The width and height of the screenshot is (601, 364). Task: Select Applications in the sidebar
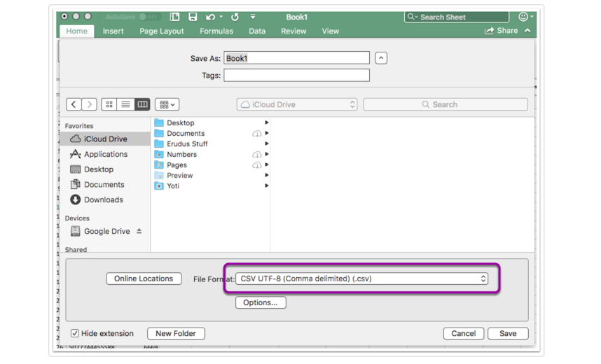(x=104, y=154)
